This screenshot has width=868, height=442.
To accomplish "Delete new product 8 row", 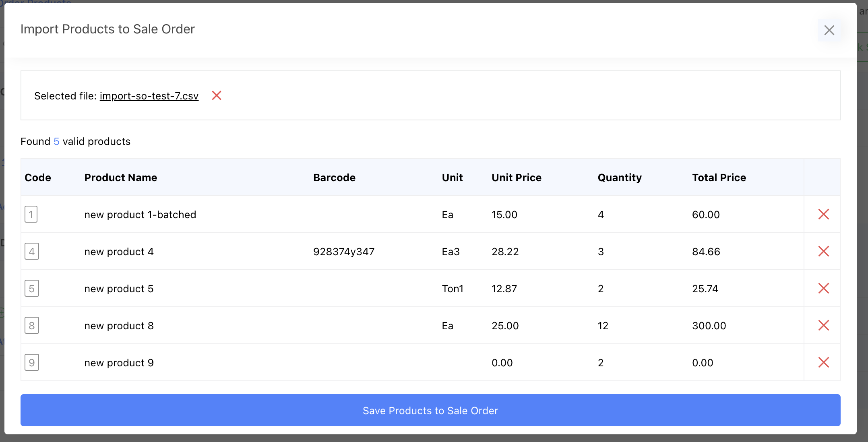I will [823, 326].
